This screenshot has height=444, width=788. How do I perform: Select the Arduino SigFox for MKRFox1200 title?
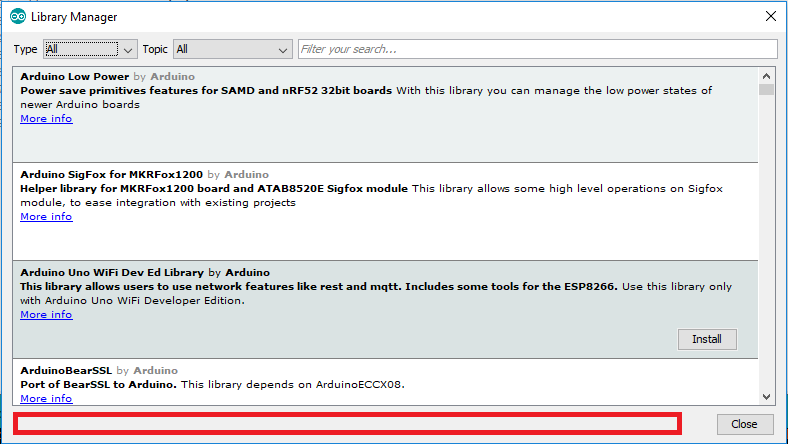tap(112, 174)
